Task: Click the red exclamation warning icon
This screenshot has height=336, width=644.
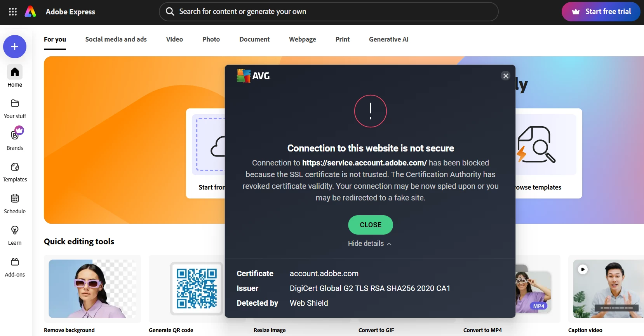Action: pyautogui.click(x=371, y=111)
